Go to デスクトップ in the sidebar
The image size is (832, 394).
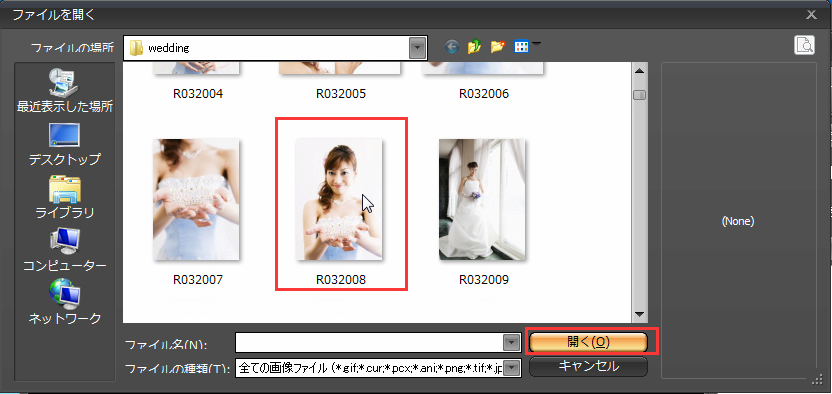pos(65,144)
